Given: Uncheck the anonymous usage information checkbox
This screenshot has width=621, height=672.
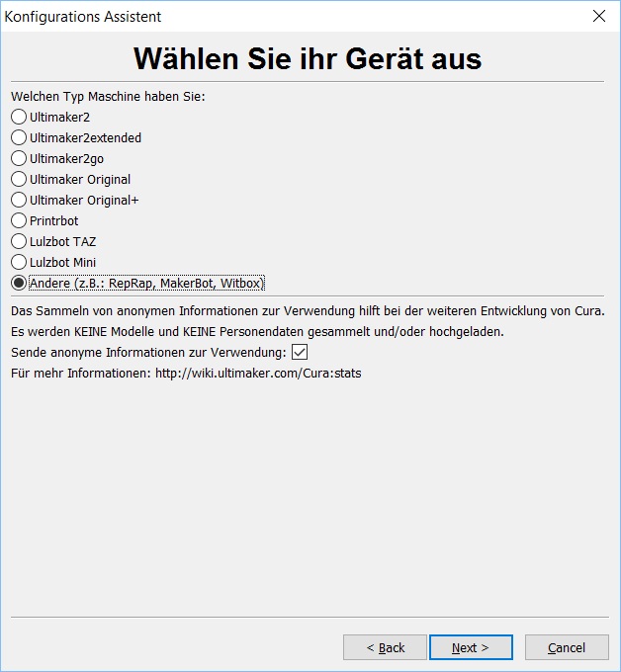Looking at the screenshot, I should tap(300, 352).
